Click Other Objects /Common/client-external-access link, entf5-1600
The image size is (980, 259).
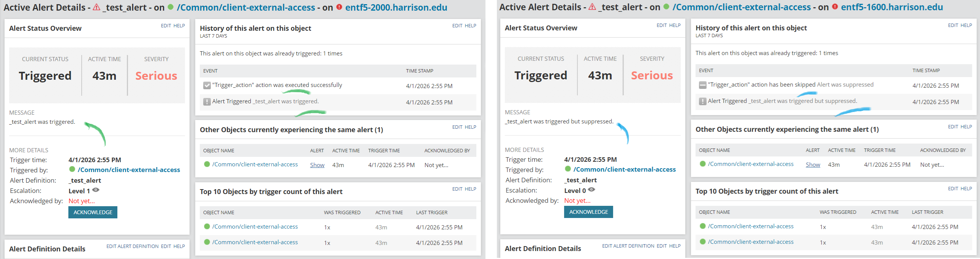(751, 164)
